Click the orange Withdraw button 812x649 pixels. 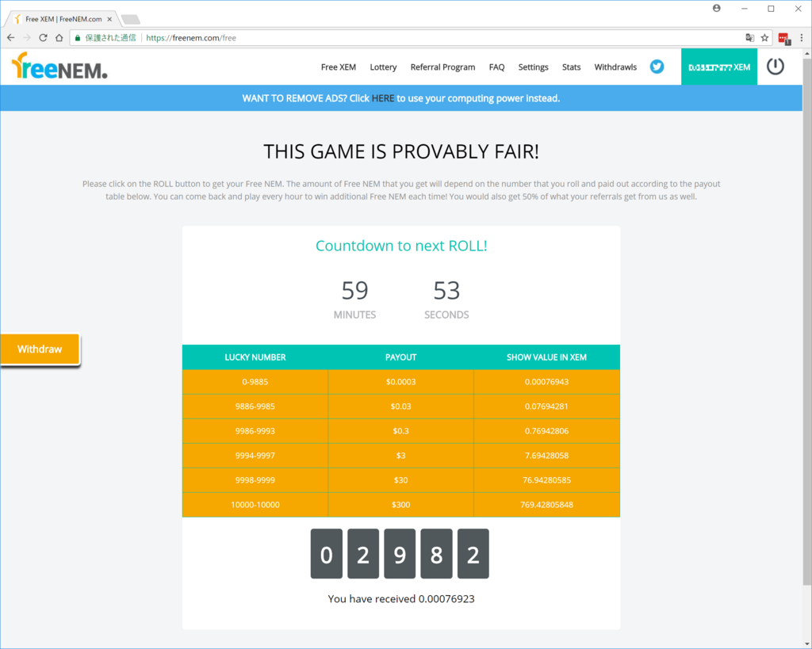tap(40, 349)
